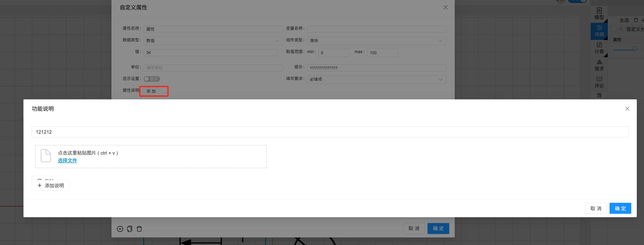Click the trash icon in 自定义属性 footer
This screenshot has width=644, height=245.
pos(139,229)
